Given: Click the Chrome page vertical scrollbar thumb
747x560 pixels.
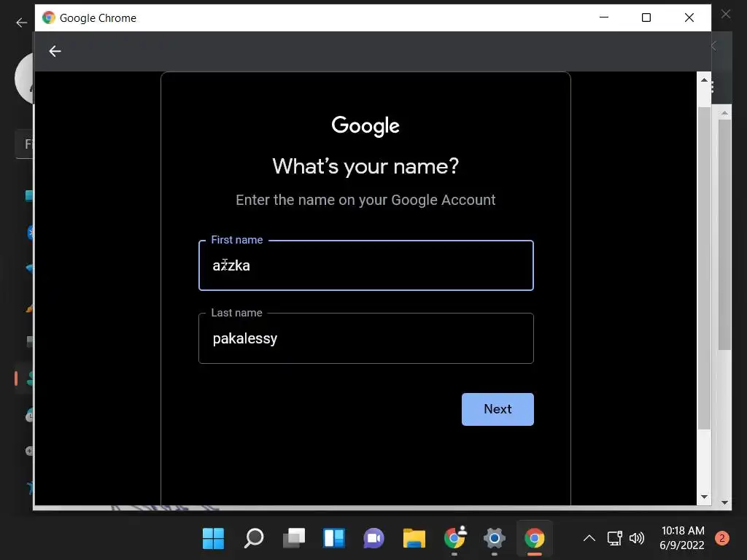Looking at the screenshot, I should [x=704, y=268].
